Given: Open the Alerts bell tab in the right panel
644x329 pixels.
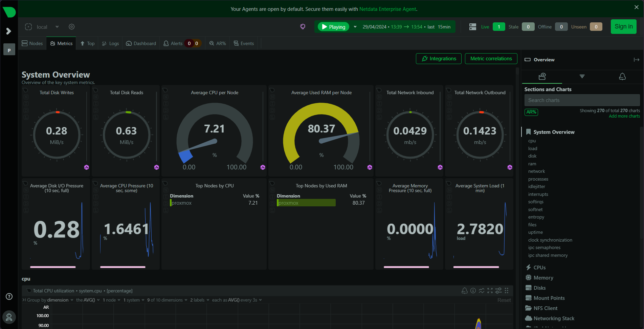Looking at the screenshot, I should (622, 77).
